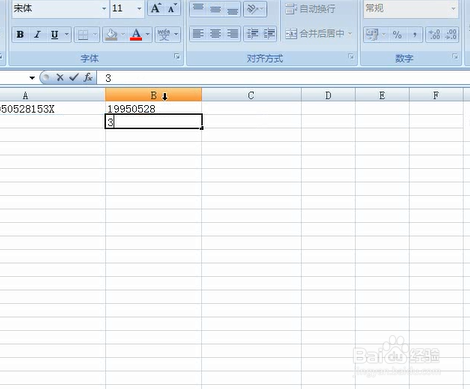The image size is (470, 389).
Task: Open the 宋体 font name dropdown
Action: [x=104, y=8]
